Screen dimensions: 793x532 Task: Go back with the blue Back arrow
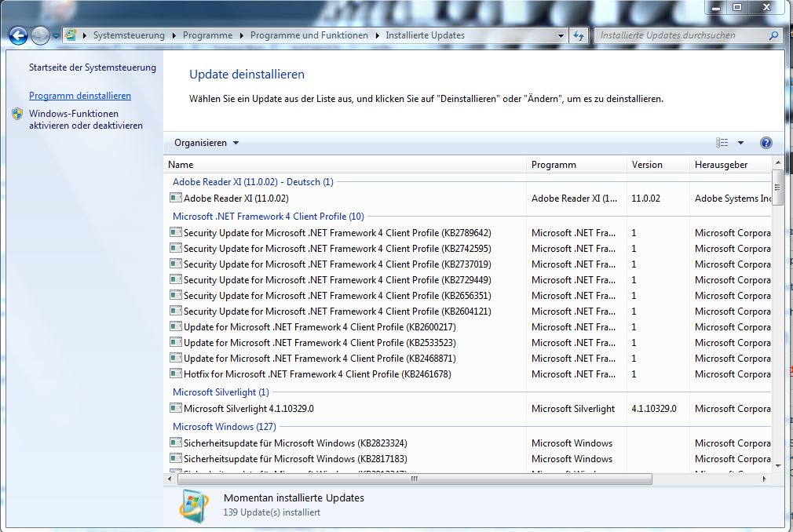pos(18,35)
